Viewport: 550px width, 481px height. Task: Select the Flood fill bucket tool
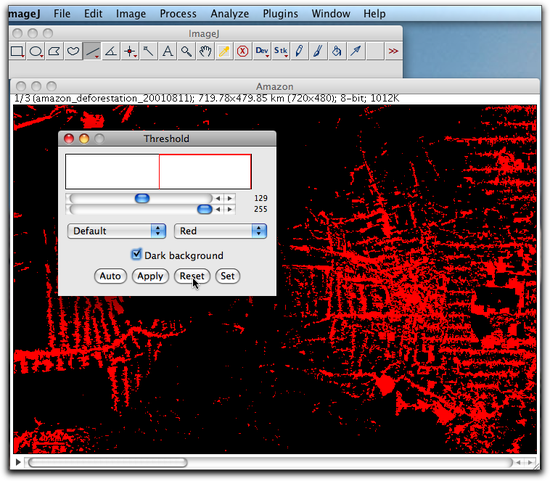click(x=337, y=52)
